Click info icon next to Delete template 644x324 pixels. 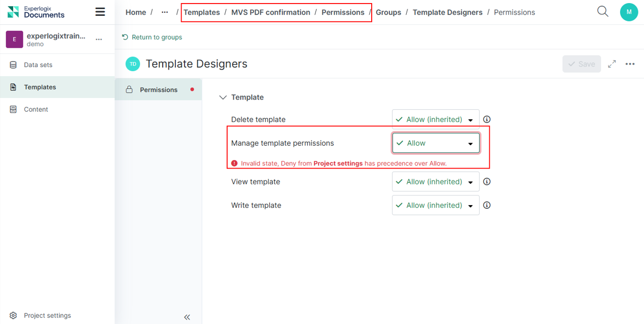tap(487, 119)
